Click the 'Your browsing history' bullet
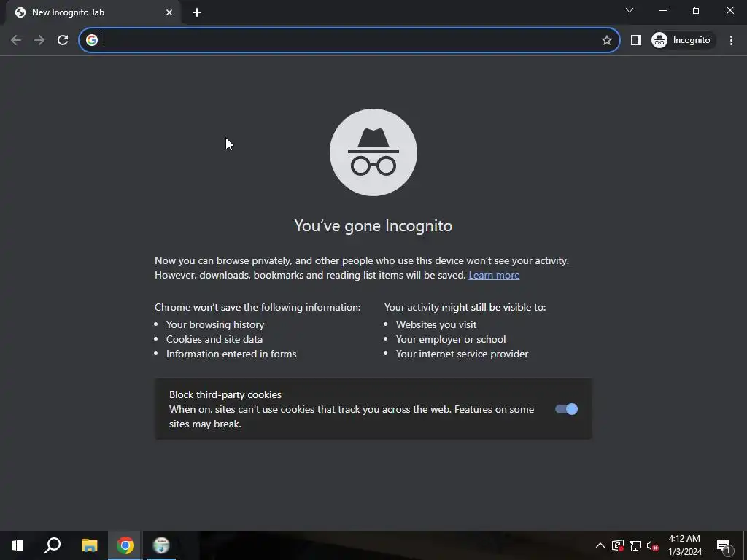This screenshot has width=747, height=560. pyautogui.click(x=215, y=324)
